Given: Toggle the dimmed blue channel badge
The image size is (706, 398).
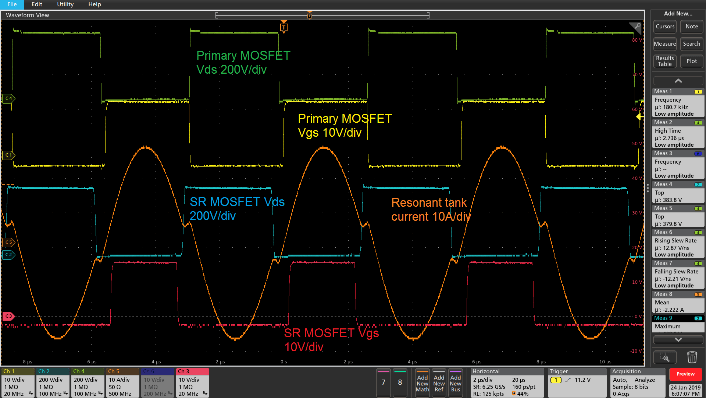Looking at the screenshot, I should tap(157, 382).
